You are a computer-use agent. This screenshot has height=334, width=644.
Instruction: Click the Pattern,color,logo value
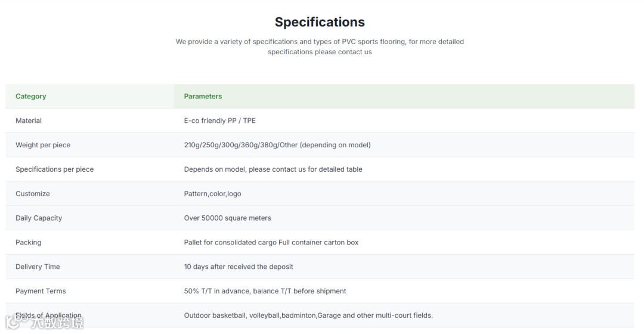click(x=212, y=194)
